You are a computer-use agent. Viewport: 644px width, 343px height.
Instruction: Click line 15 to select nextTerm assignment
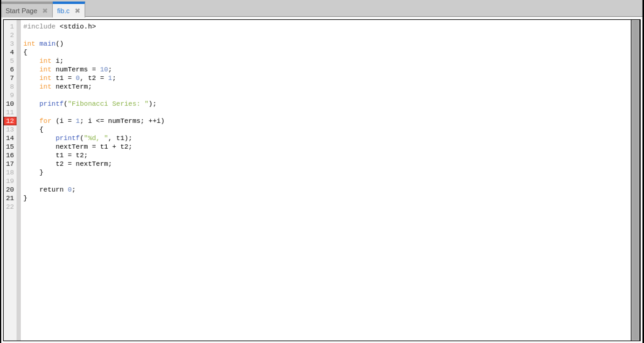93,146
